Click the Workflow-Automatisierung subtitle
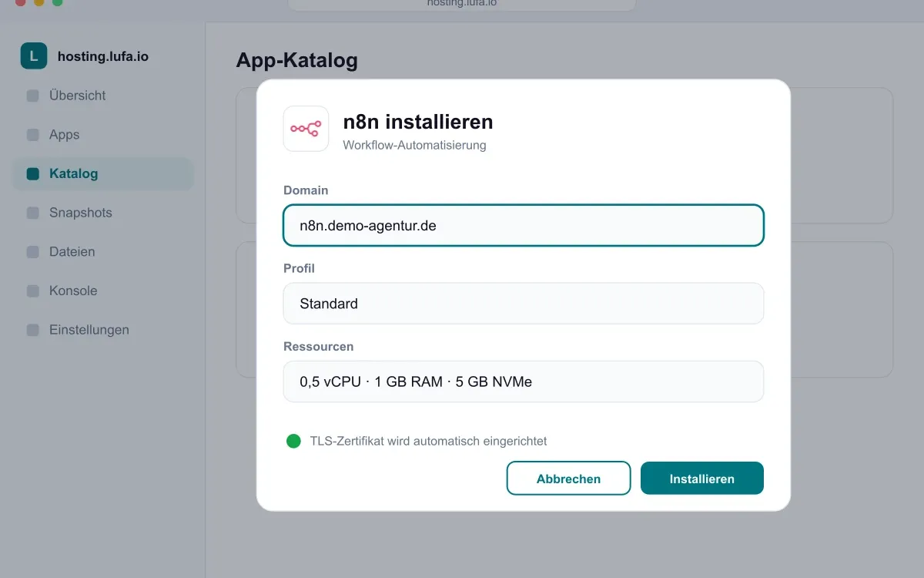924x578 pixels. pos(414,145)
